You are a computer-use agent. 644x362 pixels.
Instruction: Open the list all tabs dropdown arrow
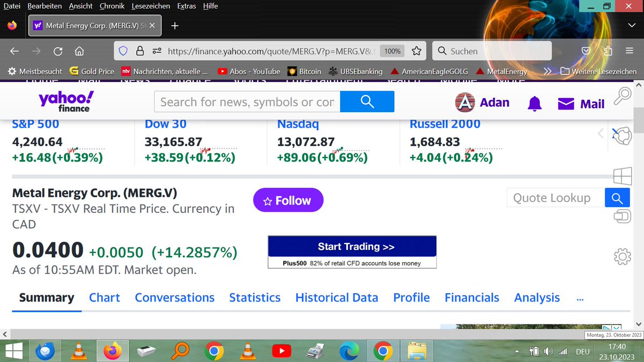click(631, 25)
